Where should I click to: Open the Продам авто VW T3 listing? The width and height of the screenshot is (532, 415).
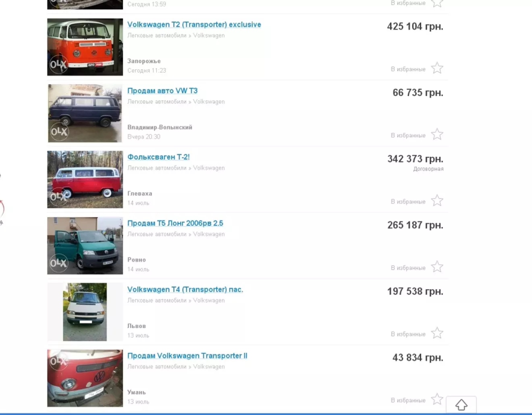click(162, 91)
